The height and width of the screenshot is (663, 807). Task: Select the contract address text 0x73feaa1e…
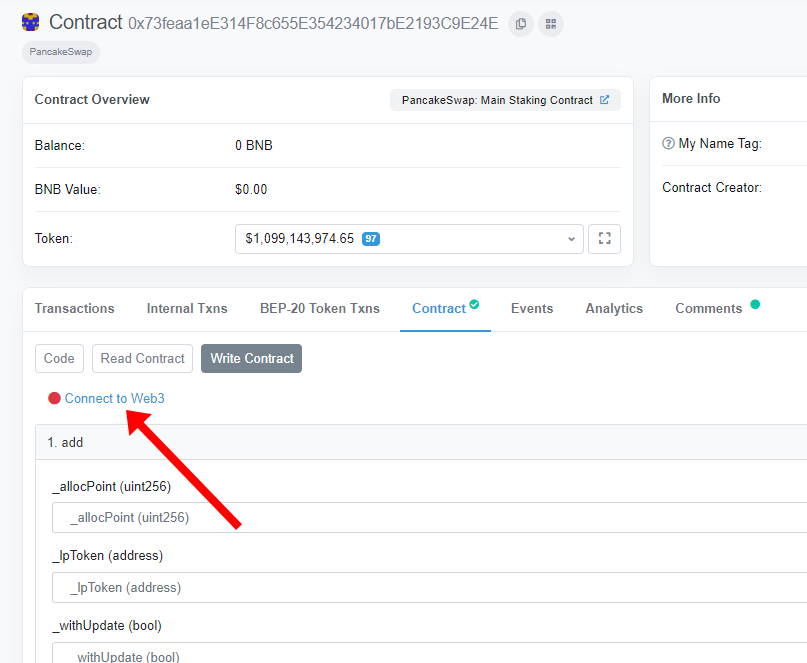313,24
